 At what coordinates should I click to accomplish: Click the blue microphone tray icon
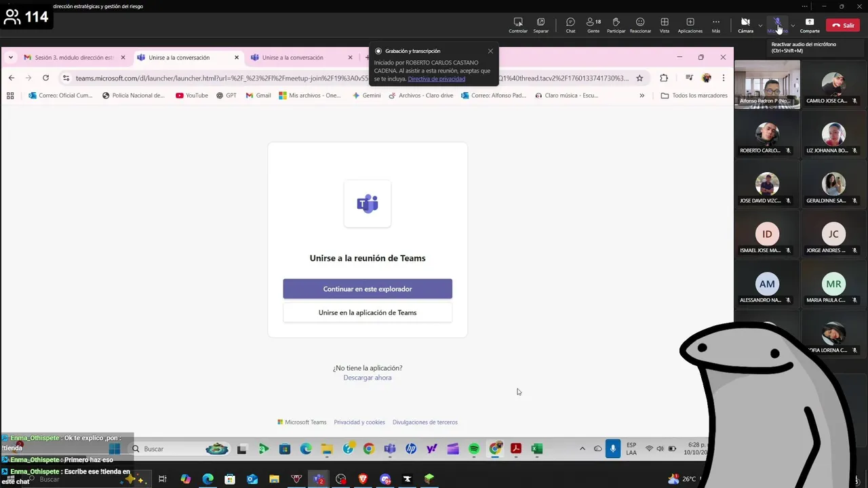(613, 449)
